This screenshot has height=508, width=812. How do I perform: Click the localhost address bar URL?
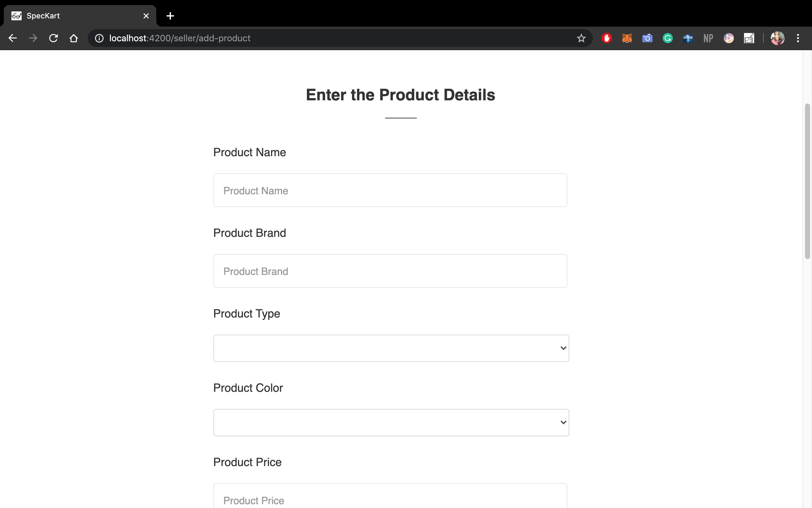[180, 38]
